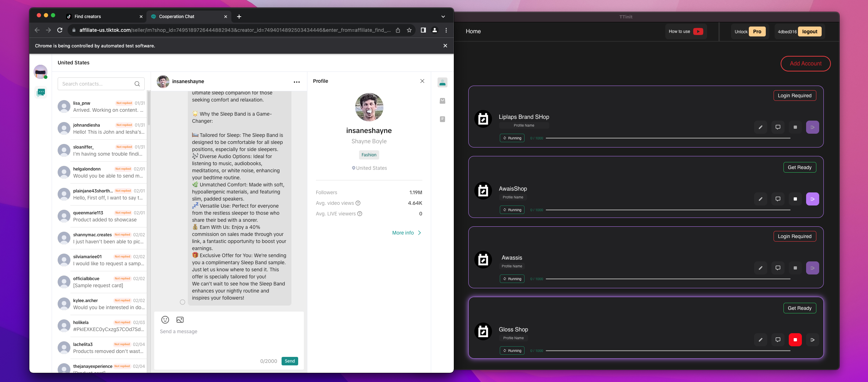Edit Gloss Shop with pencil icon
The image size is (868, 382).
click(760, 340)
